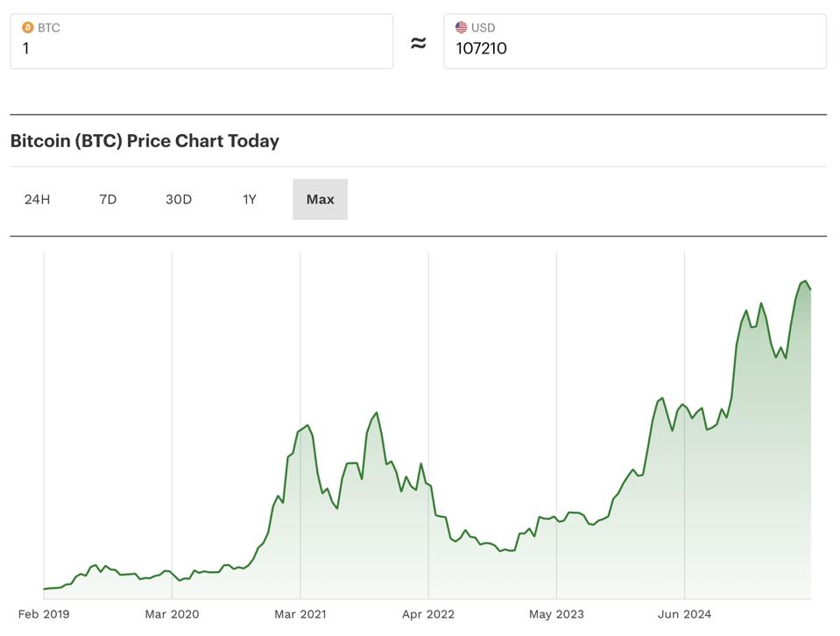Click the latest price point on chart line
The image size is (840, 636).
click(x=810, y=289)
